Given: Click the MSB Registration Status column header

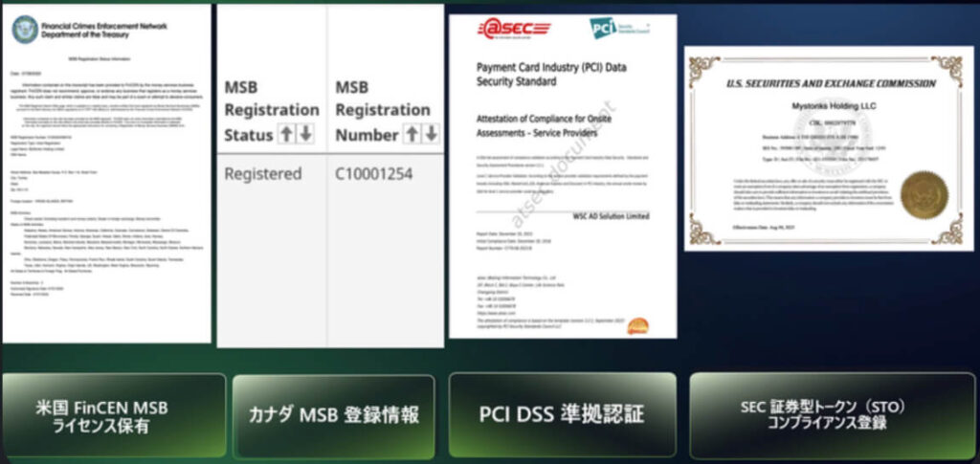Looking at the screenshot, I should 272,111.
